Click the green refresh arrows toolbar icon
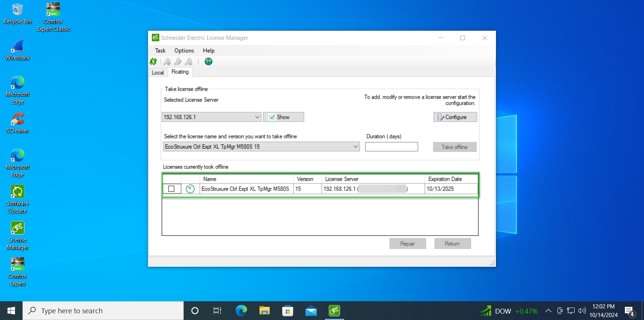 click(153, 62)
